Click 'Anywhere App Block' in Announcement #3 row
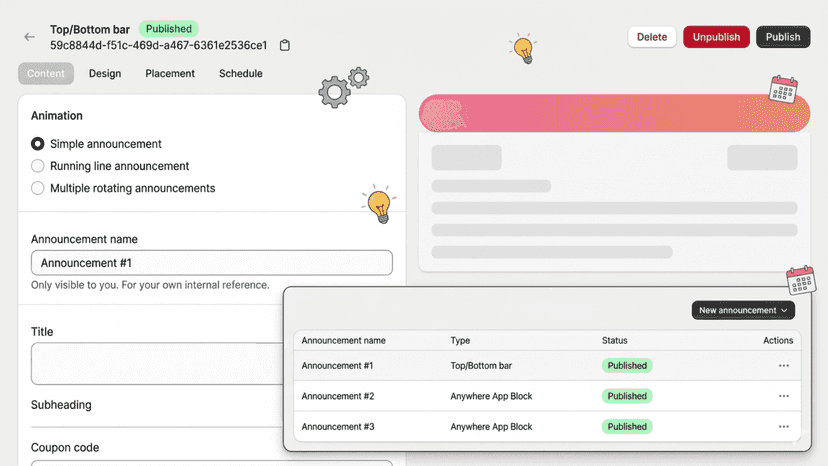828x466 pixels. (491, 427)
